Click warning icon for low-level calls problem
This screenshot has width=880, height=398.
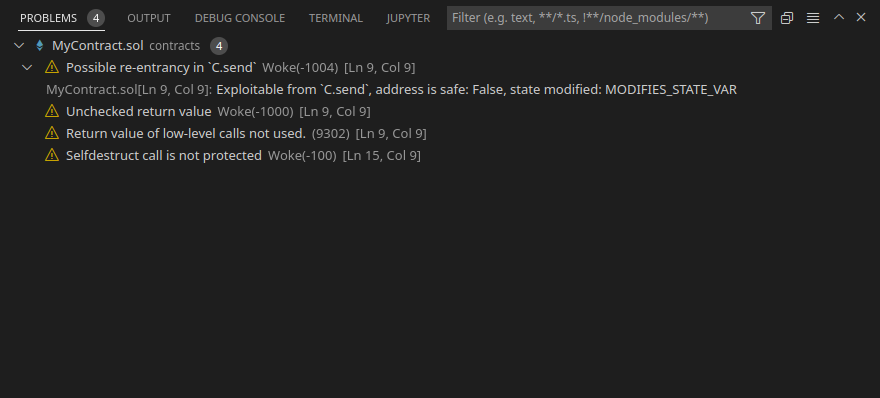coord(52,133)
